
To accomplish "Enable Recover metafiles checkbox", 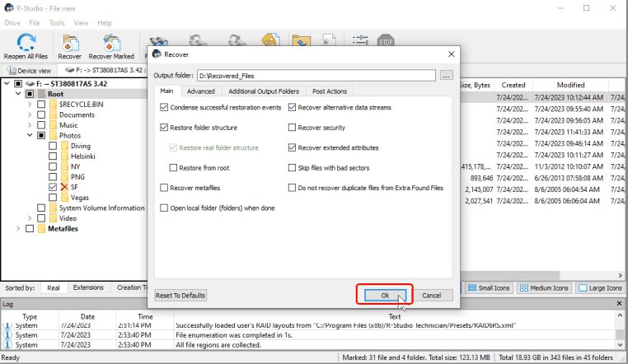I will pyautogui.click(x=164, y=188).
